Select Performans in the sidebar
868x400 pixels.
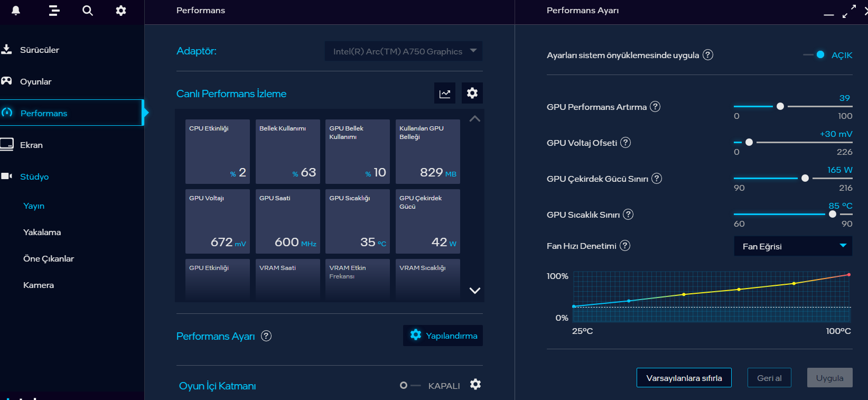coord(72,113)
